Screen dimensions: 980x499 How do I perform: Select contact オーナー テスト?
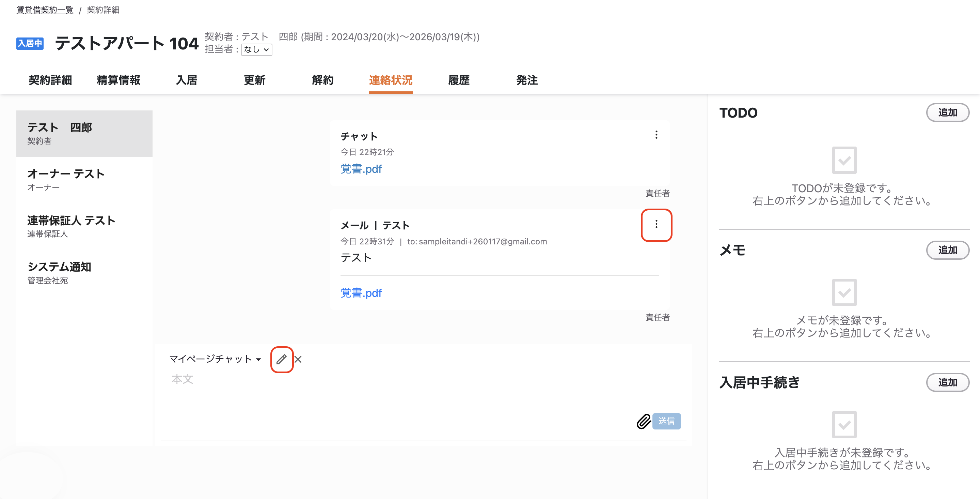[x=84, y=180]
